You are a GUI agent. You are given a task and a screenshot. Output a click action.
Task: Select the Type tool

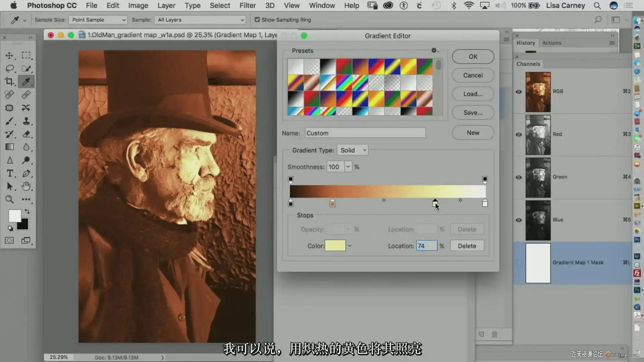tap(10, 173)
